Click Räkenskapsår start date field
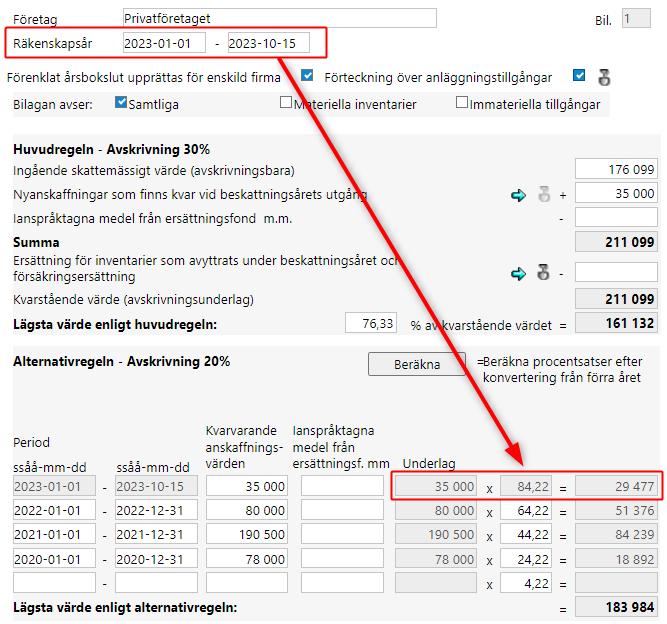Image resolution: width=667 pixels, height=624 pixels. 164,43
